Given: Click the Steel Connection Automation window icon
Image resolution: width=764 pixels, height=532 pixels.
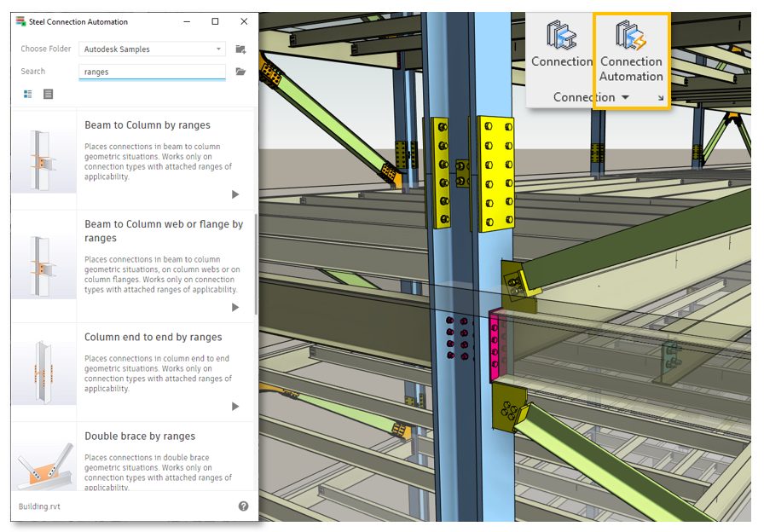Looking at the screenshot, I should tap(20, 21).
